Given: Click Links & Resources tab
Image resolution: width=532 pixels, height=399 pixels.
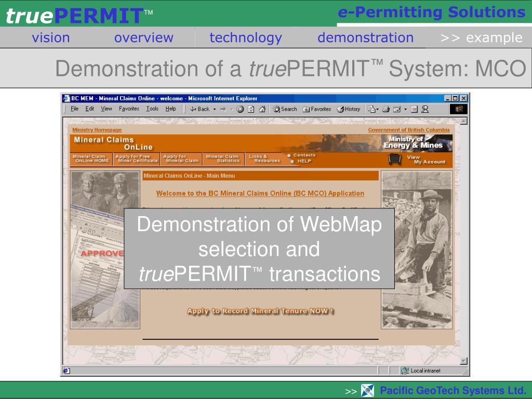Looking at the screenshot, I should tap(264, 158).
